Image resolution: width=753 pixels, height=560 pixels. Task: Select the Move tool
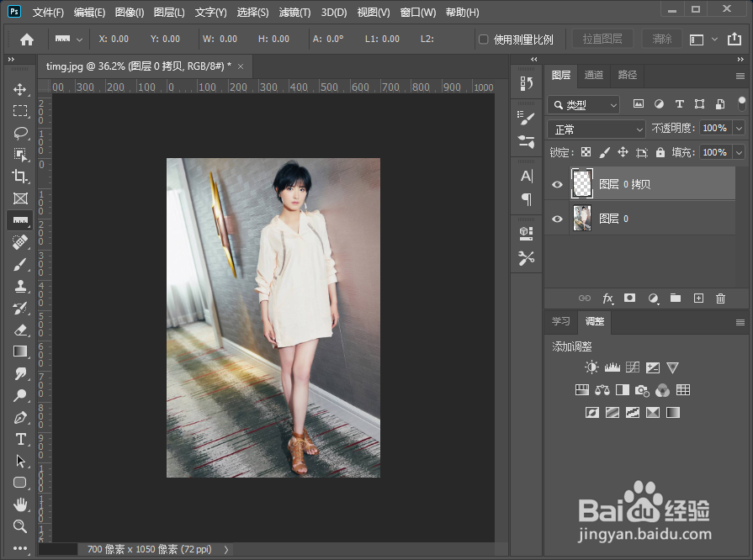click(x=19, y=90)
